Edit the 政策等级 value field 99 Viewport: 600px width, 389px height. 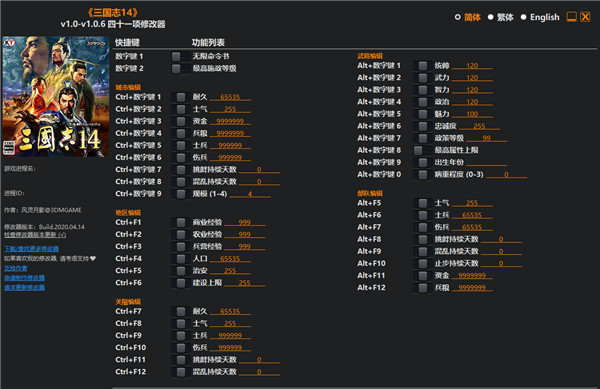(486, 138)
